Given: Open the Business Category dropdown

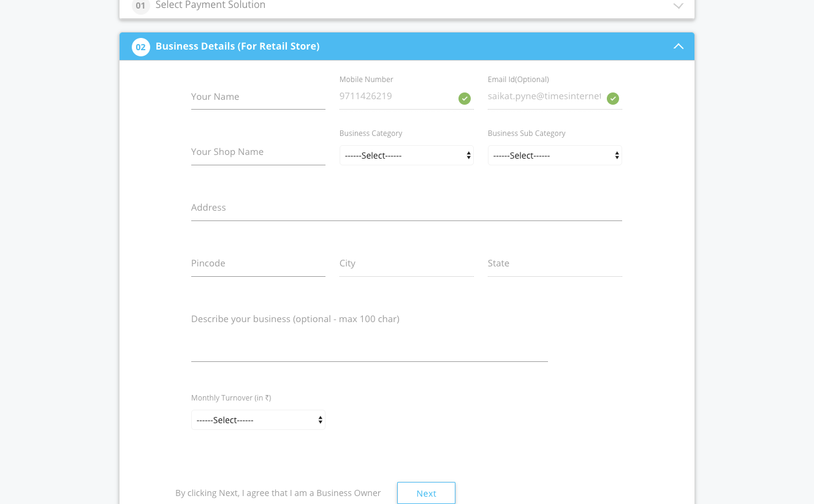Looking at the screenshot, I should (x=406, y=156).
